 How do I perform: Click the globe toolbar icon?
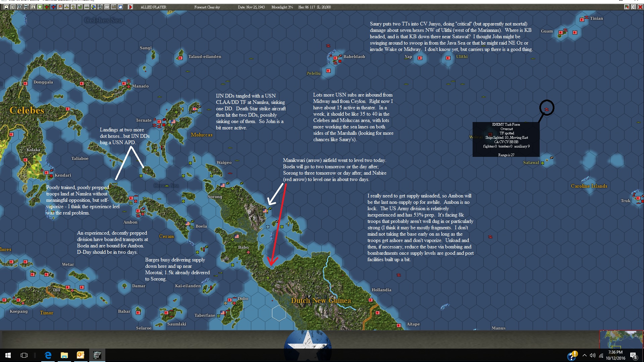(94, 7)
